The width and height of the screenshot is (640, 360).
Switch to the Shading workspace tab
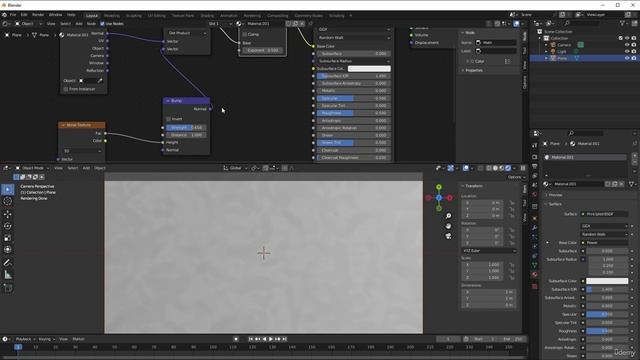tap(207, 16)
